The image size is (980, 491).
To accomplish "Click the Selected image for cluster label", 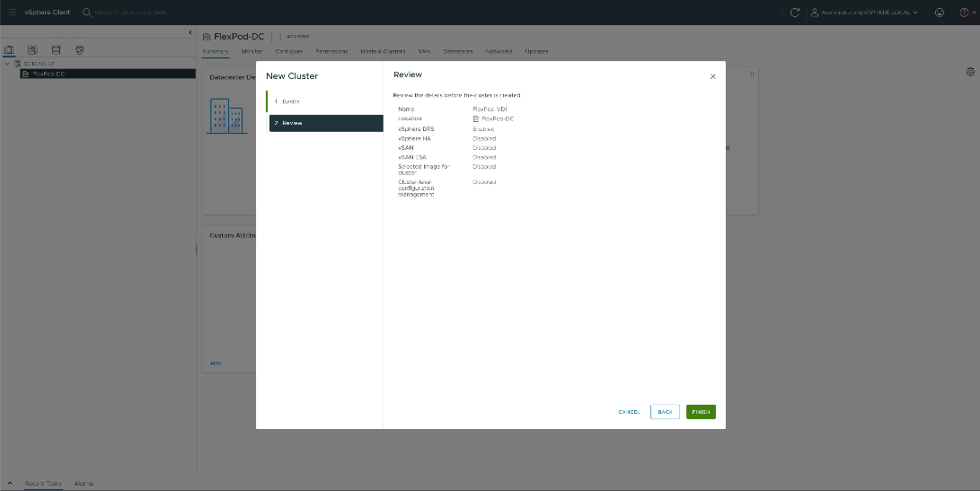I will (424, 170).
